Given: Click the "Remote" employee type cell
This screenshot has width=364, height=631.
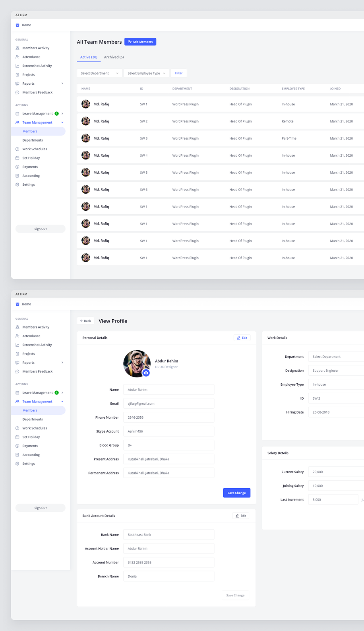Looking at the screenshot, I should point(288,121).
